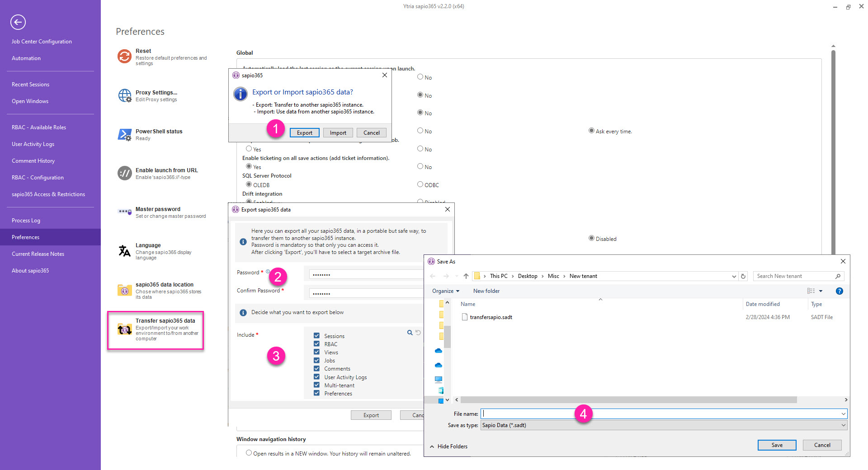Viewport: 868px width, 470px height.
Task: Select OLEDB SQL Server Protocol option
Action: click(249, 184)
